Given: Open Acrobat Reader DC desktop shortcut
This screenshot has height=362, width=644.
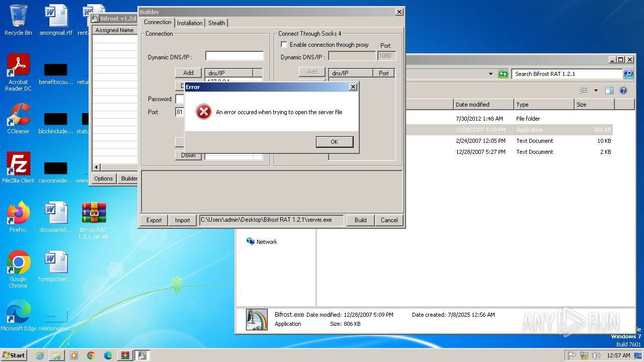Looking at the screenshot, I should point(18,72).
